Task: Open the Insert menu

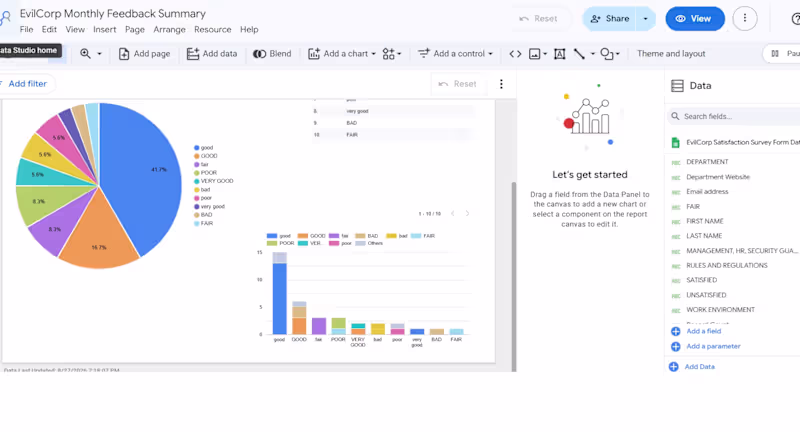Action: [105, 30]
